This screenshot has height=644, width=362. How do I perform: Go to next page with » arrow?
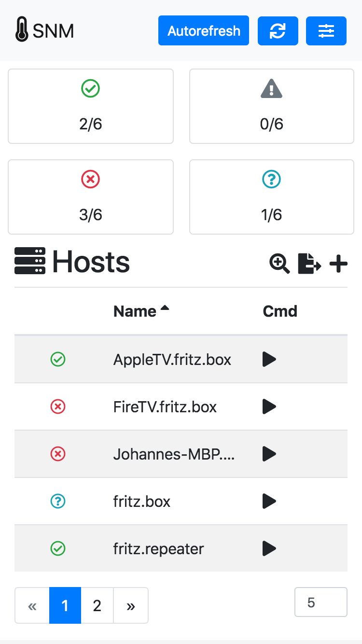(x=131, y=605)
